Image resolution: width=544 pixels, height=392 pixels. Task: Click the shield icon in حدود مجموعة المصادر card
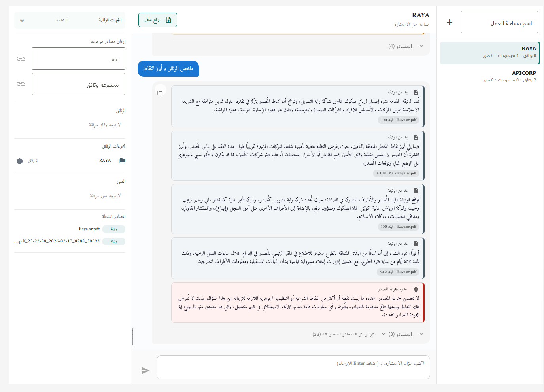click(x=416, y=289)
